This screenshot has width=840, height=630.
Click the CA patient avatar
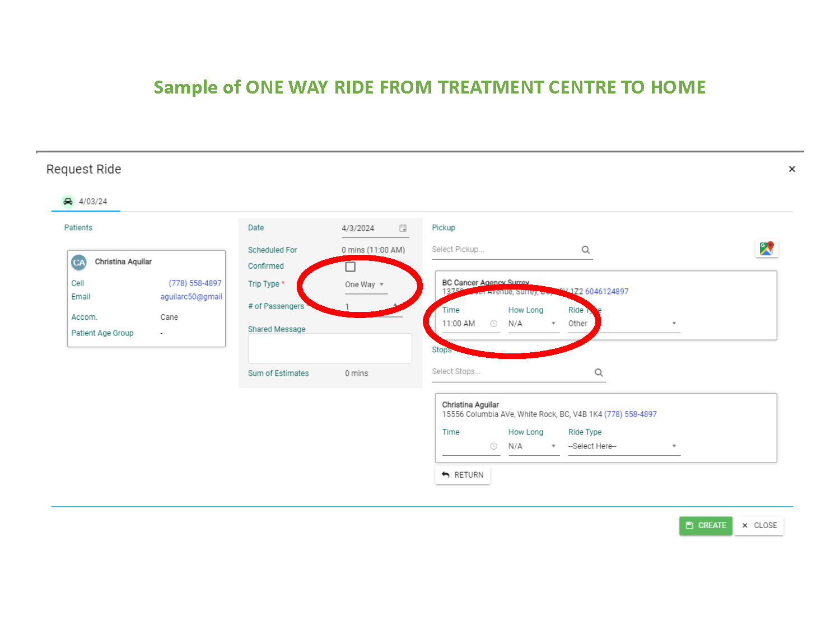(79, 262)
